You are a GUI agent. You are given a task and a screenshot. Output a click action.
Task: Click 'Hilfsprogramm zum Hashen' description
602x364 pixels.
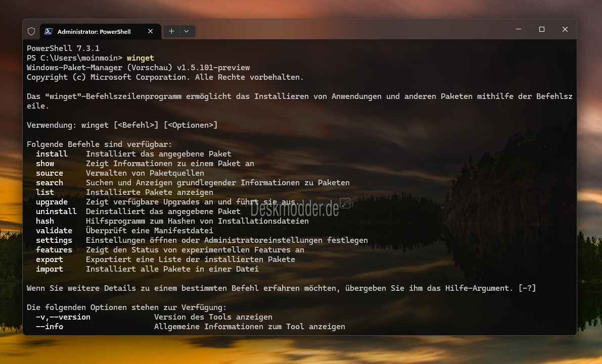click(197, 221)
